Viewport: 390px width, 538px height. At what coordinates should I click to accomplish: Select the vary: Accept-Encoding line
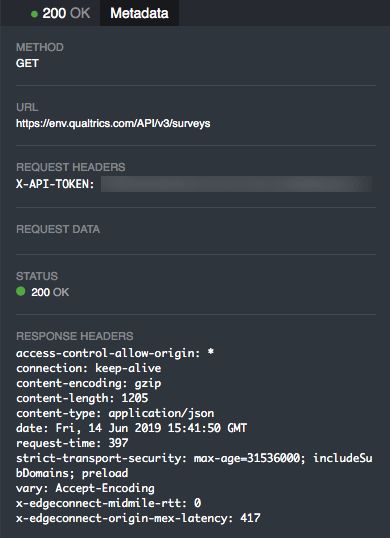(x=85, y=488)
